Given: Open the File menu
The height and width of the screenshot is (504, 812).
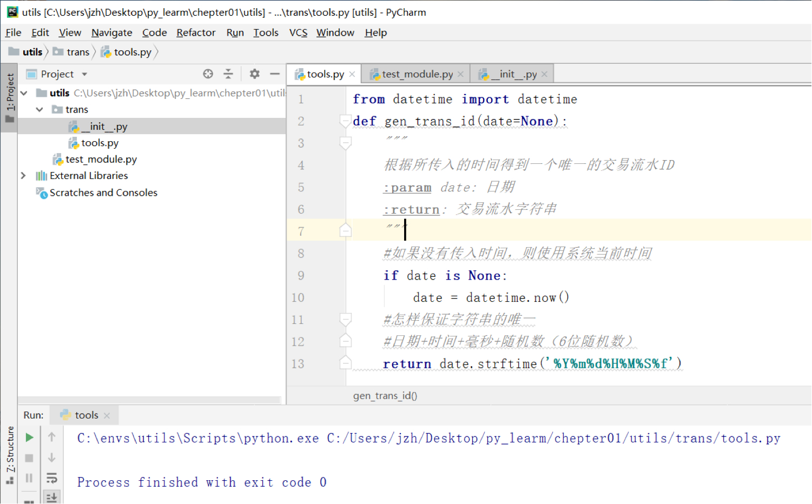Looking at the screenshot, I should tap(14, 32).
